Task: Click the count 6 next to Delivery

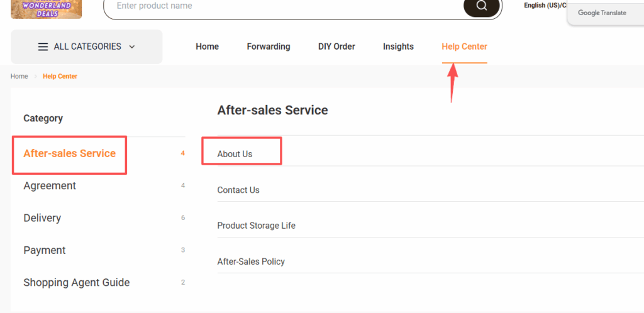Action: [183, 218]
